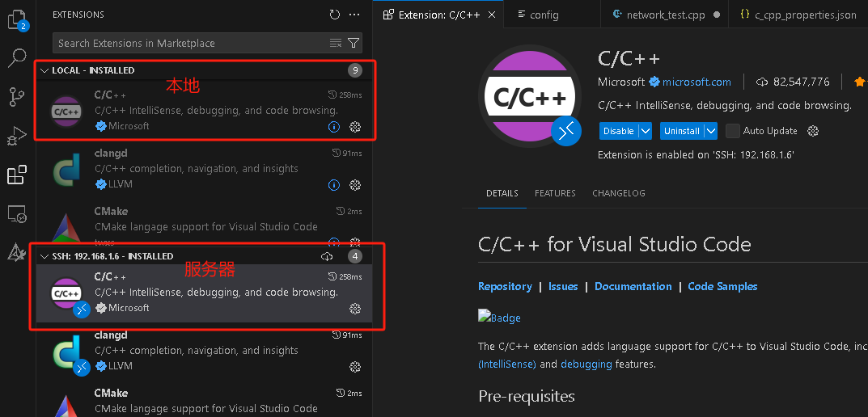The height and width of the screenshot is (417, 868).
Task: Open the gear next to Auto Update
Action: coord(813,131)
